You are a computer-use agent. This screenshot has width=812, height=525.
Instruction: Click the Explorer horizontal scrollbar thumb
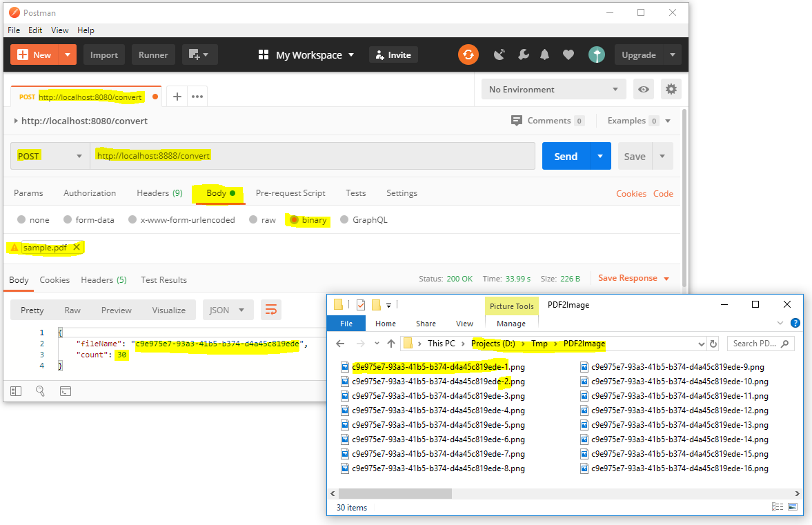[x=395, y=493]
